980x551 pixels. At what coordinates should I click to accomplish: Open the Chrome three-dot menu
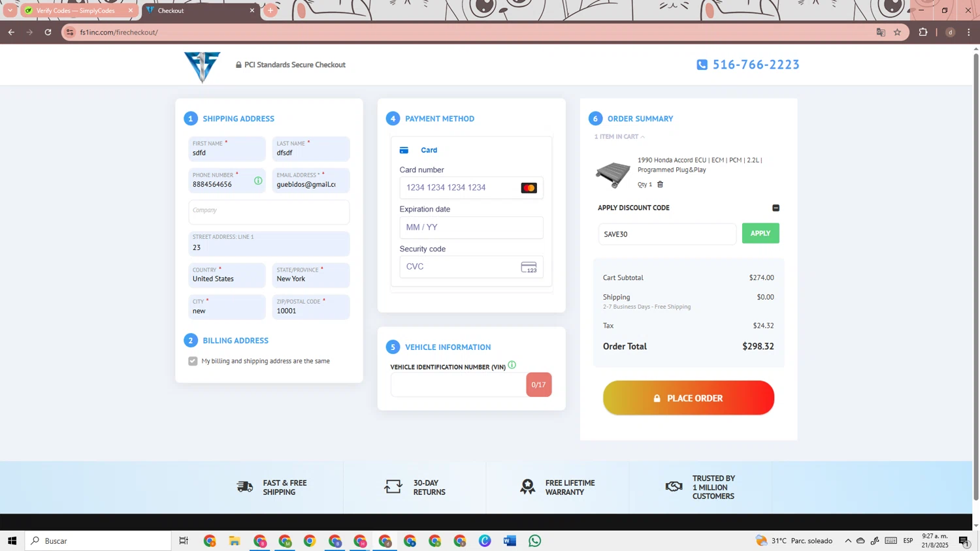coord(969,32)
